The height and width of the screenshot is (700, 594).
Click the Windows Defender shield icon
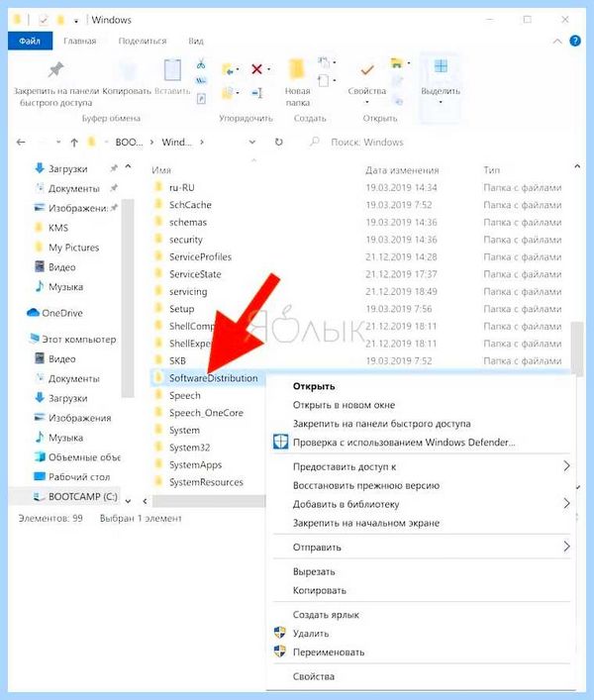point(280,442)
